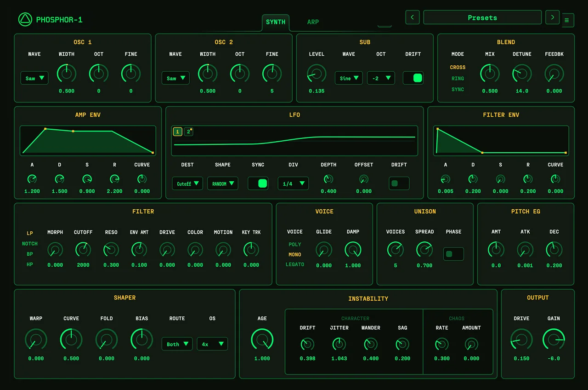Select BP filter type
Screen dimensions: 588x390
[30, 254]
